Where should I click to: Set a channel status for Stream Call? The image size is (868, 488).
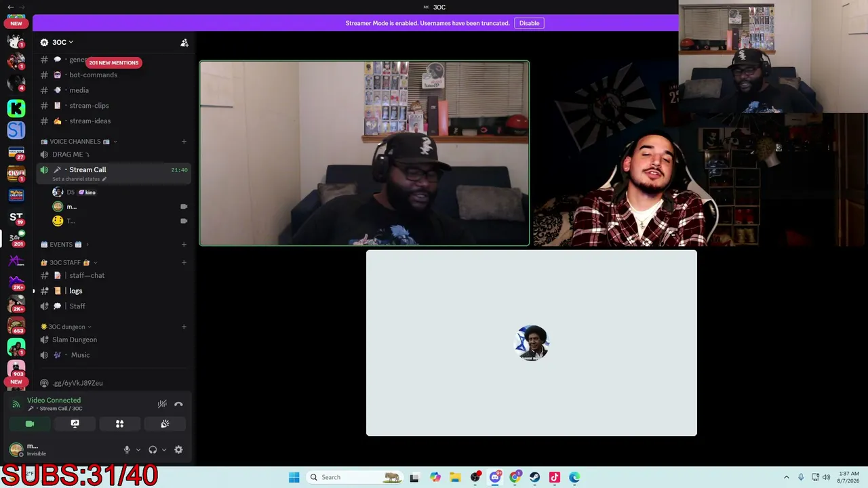tap(79, 179)
